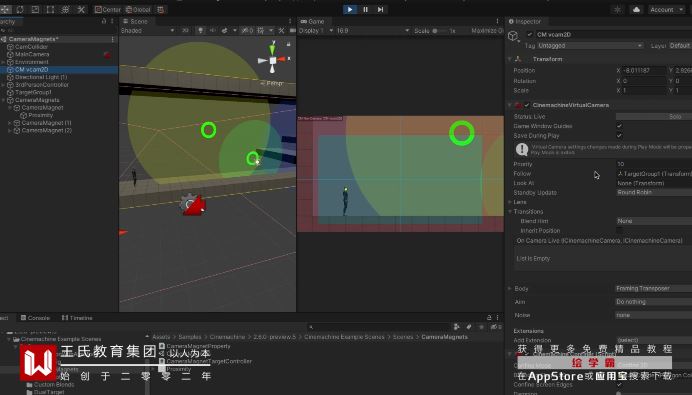
Task: Open scene component tools icon
Action: pyautogui.click(x=281, y=30)
